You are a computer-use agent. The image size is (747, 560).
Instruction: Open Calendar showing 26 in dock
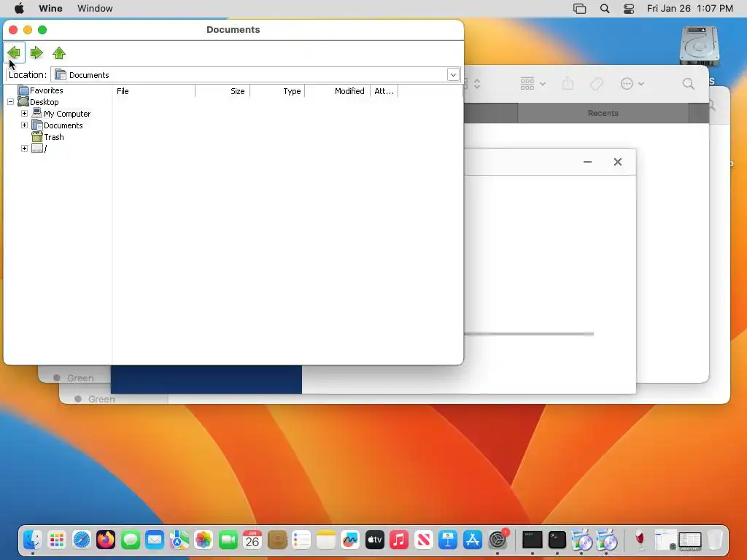click(252, 540)
